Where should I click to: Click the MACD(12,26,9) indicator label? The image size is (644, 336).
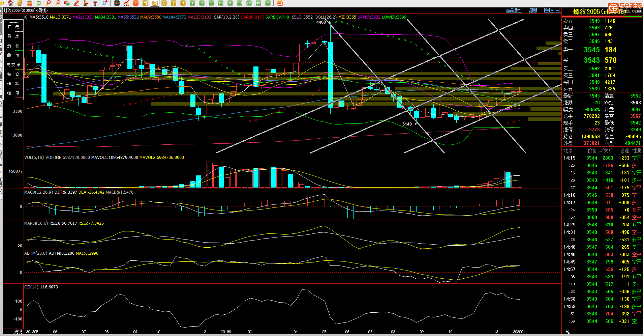tap(38, 192)
